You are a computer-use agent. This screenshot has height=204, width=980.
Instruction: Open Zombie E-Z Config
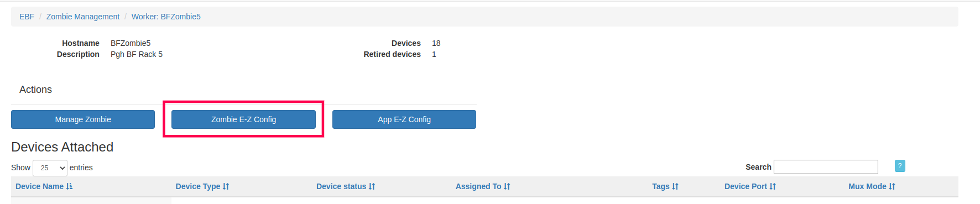point(243,119)
